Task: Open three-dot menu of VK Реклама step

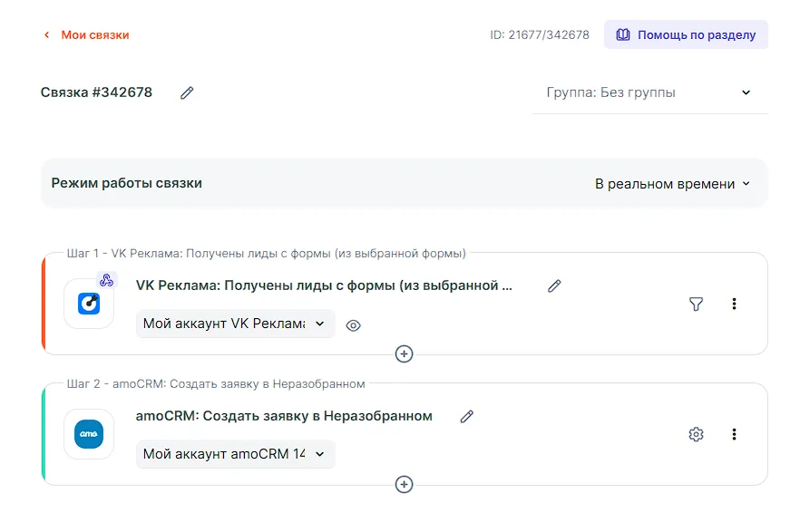Action: (x=734, y=305)
